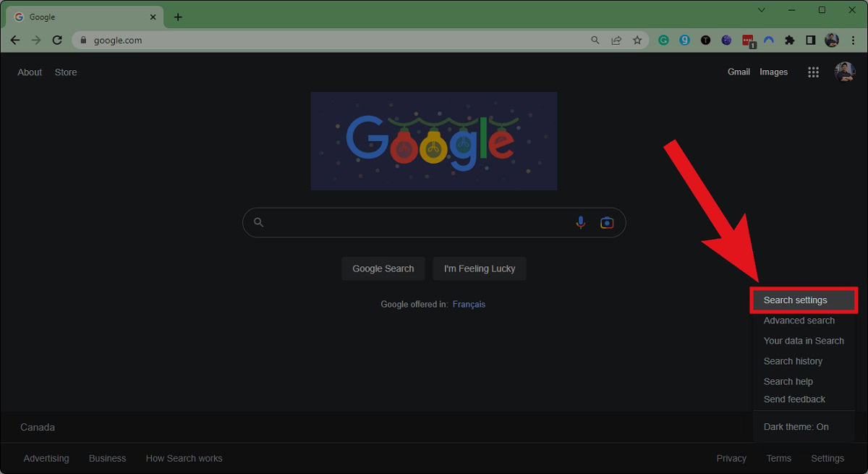Open the Google apps grid icon
Image resolution: width=868 pixels, height=474 pixels.
pyautogui.click(x=813, y=72)
